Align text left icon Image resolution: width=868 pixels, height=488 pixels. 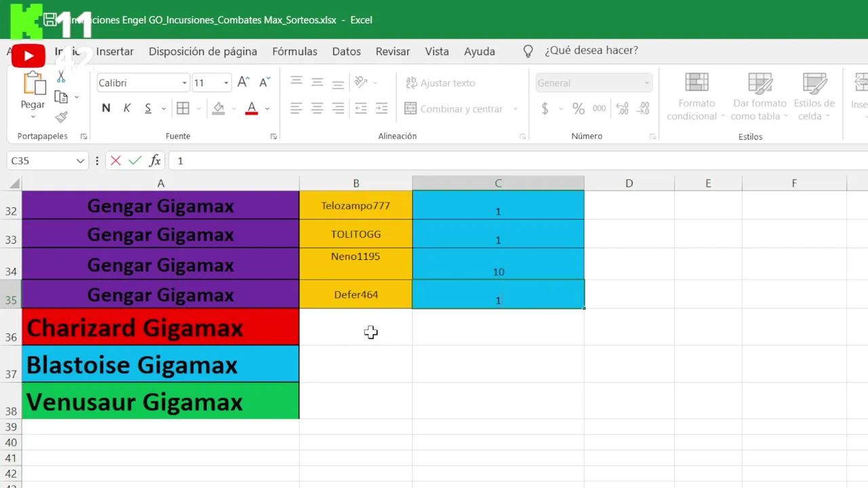[x=296, y=108]
